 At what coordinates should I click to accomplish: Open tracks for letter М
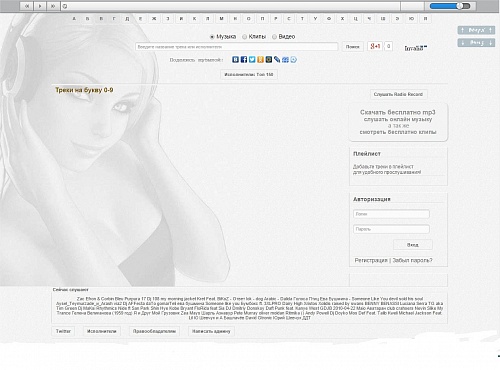pos(221,19)
